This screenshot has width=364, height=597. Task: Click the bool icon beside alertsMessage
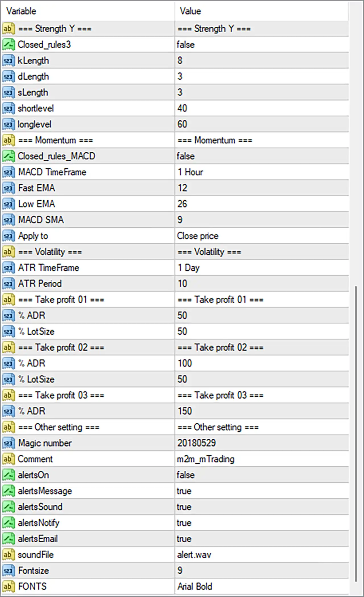9,491
